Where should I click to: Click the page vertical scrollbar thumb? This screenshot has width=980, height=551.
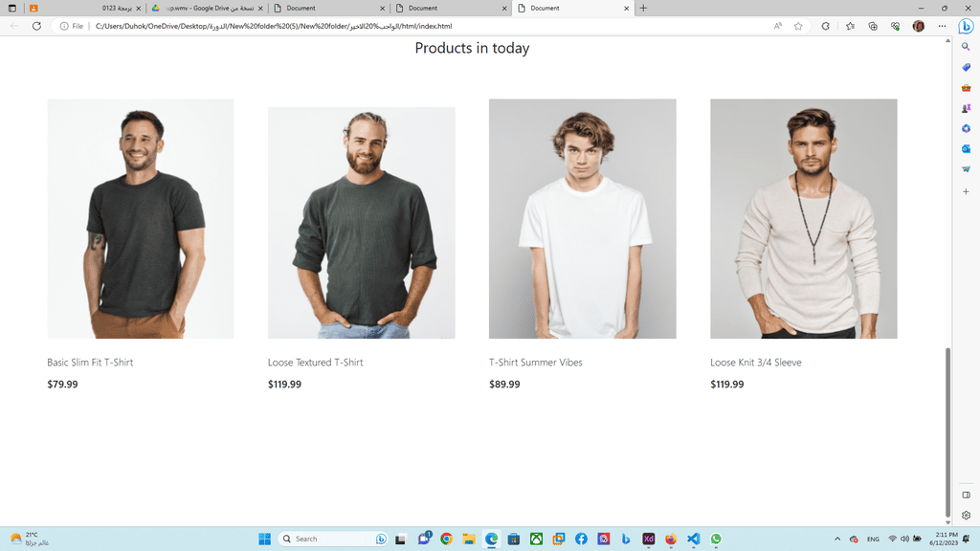(x=947, y=432)
